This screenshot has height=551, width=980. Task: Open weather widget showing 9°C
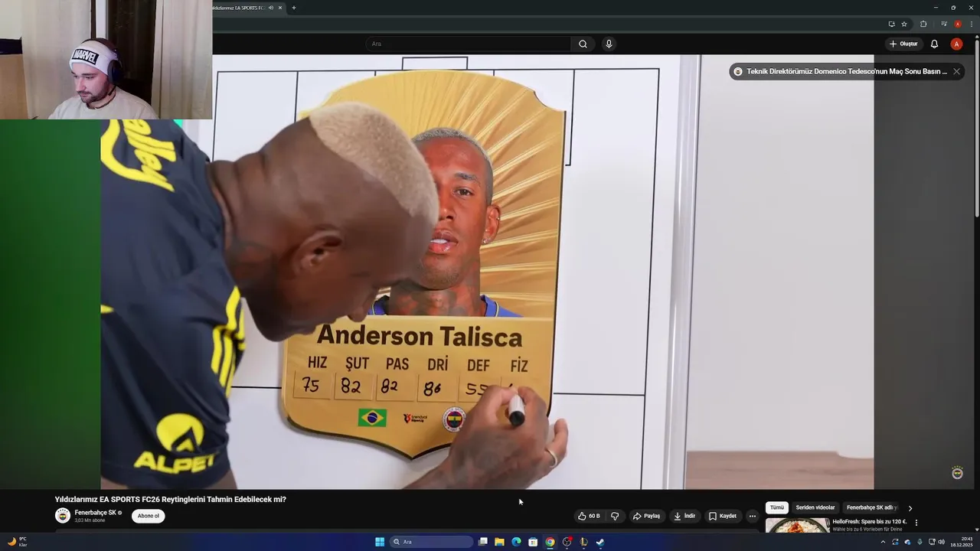17,542
